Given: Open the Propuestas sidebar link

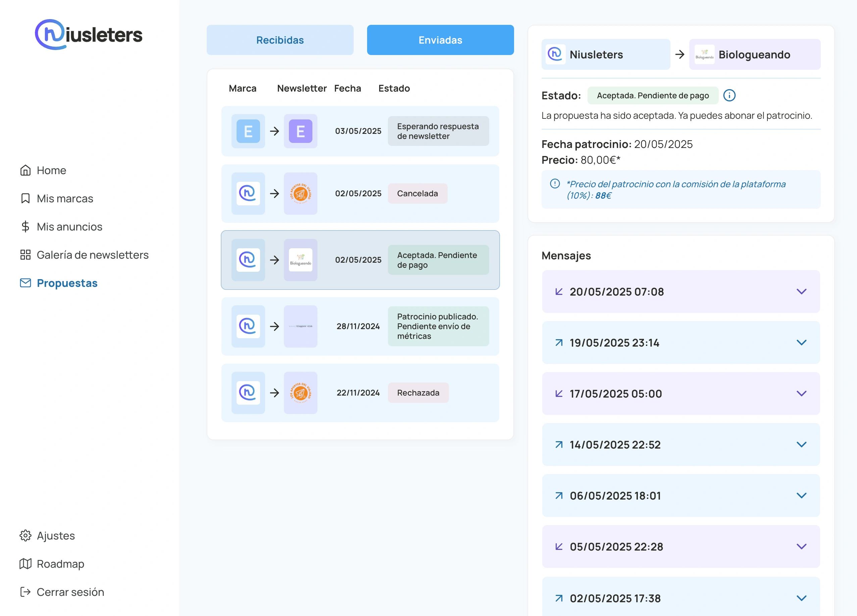Looking at the screenshot, I should (x=67, y=283).
